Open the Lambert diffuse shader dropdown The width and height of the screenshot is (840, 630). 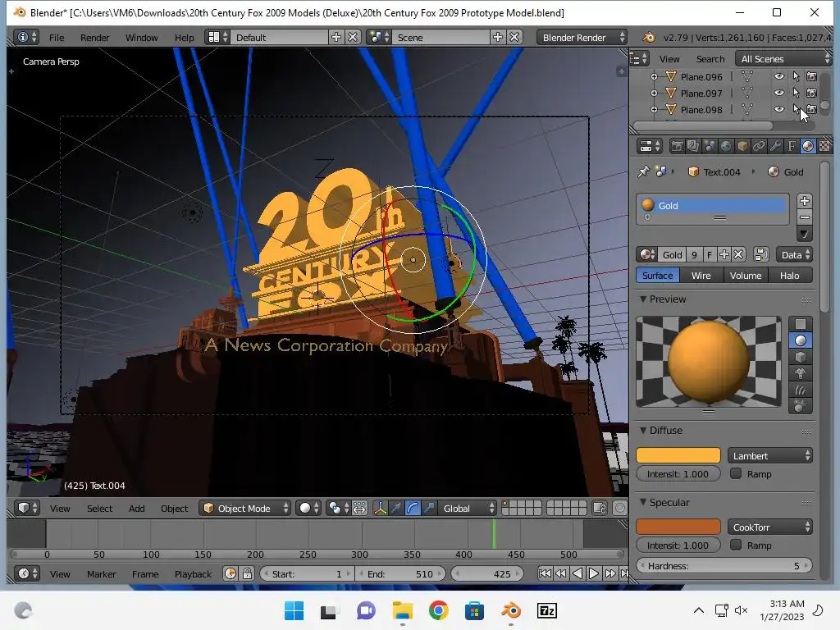point(769,456)
